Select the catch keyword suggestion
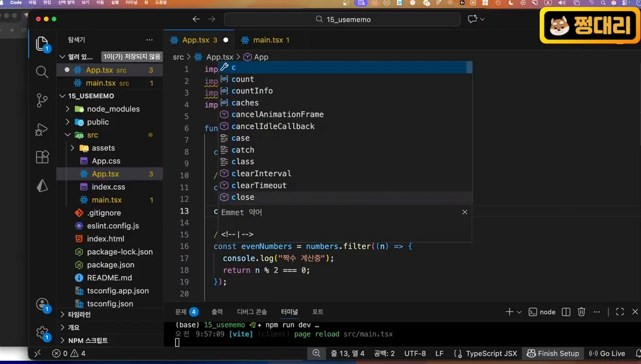The image size is (641, 364). click(x=345, y=150)
